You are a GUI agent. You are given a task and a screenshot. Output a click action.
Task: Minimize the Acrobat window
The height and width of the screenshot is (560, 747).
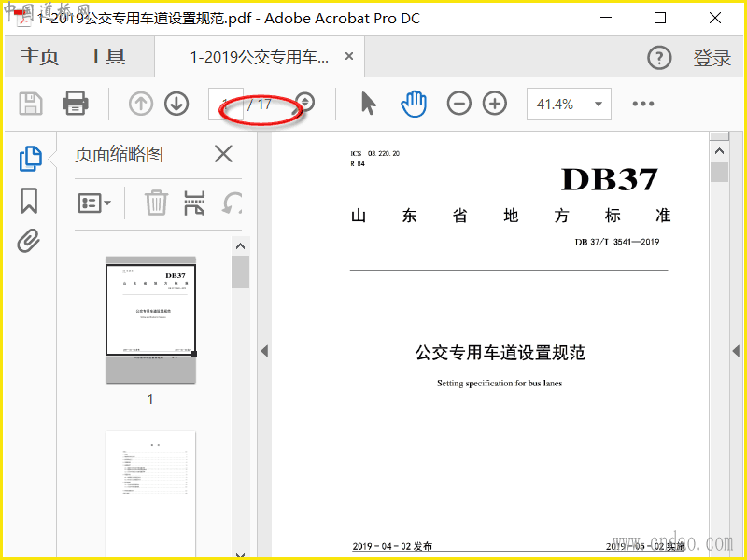click(606, 18)
